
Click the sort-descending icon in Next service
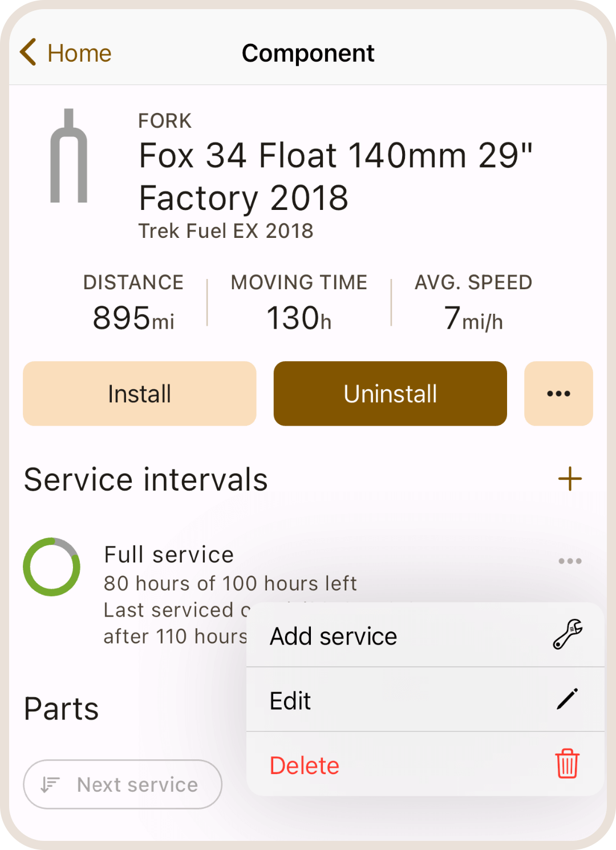coord(50,785)
